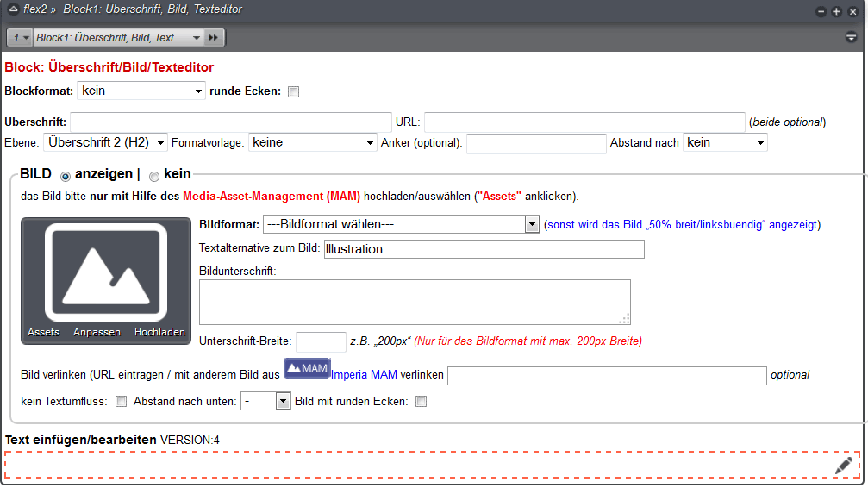Click the Anpassen button
Viewport: 868px width, 488px height.
pos(97,332)
